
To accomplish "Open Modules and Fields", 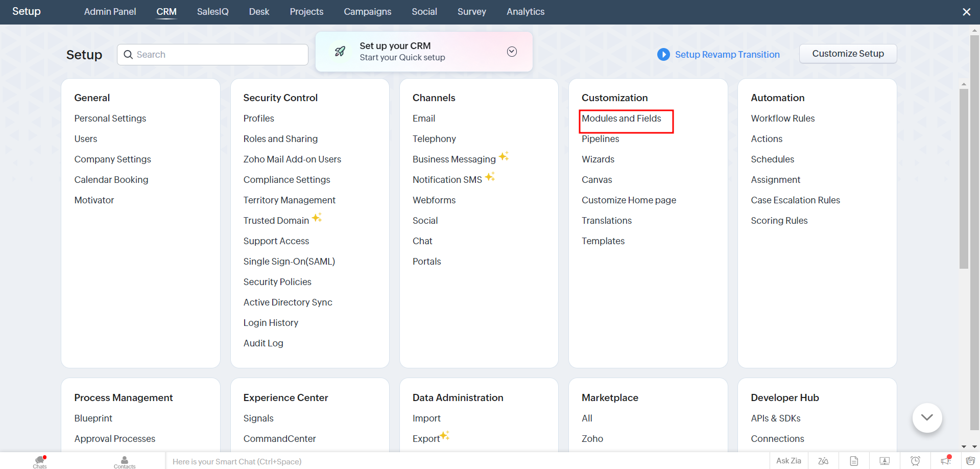I will [x=622, y=119].
